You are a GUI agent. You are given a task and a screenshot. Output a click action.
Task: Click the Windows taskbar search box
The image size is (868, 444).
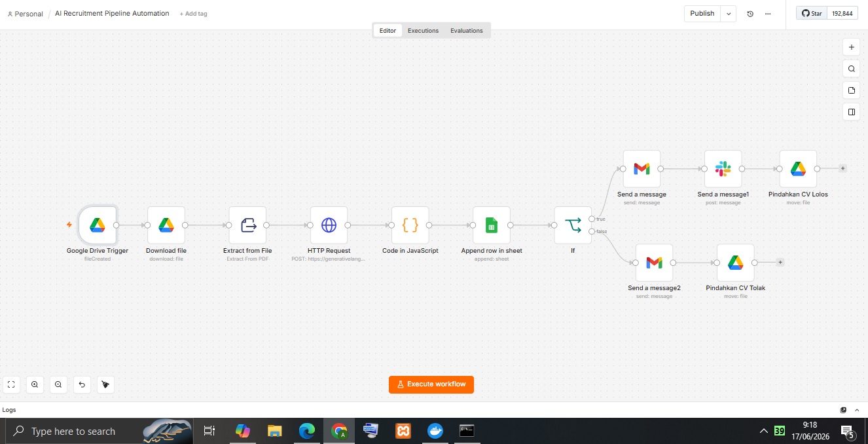click(99, 431)
